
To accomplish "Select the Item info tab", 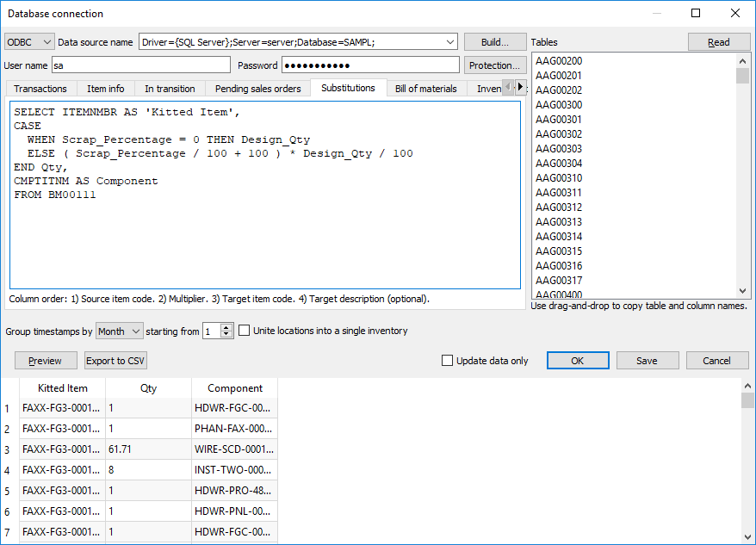I will click(105, 89).
